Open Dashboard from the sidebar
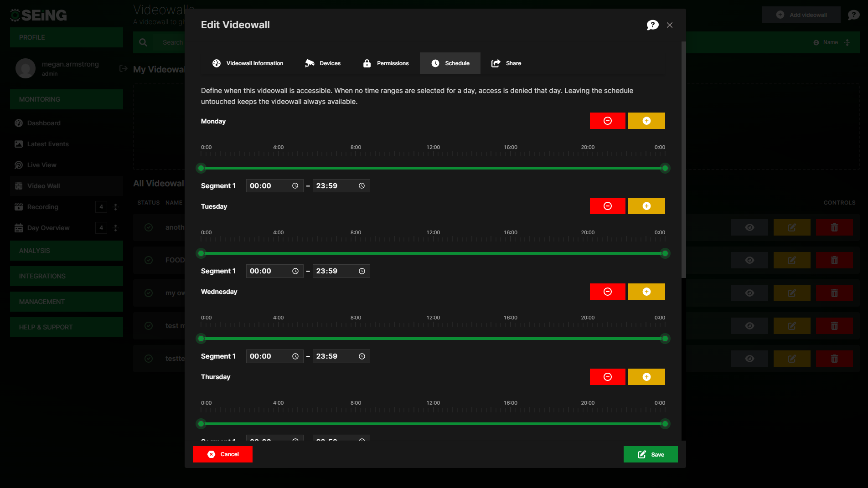 (67, 123)
